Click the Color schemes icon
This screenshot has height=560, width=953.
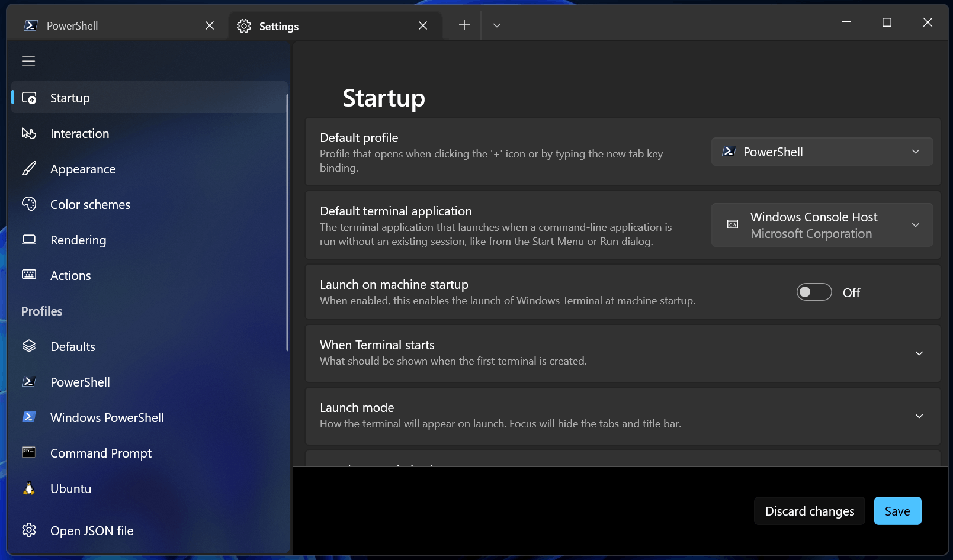(28, 204)
